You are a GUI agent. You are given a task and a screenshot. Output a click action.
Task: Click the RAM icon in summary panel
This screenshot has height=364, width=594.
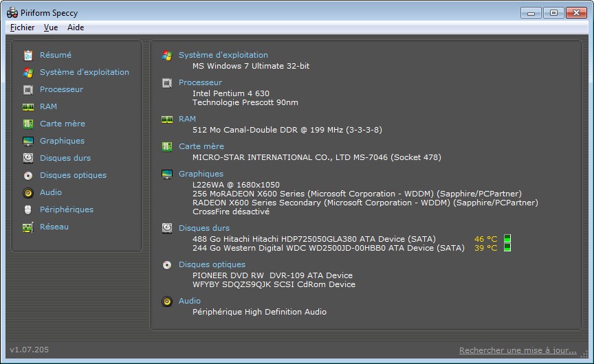(167, 120)
